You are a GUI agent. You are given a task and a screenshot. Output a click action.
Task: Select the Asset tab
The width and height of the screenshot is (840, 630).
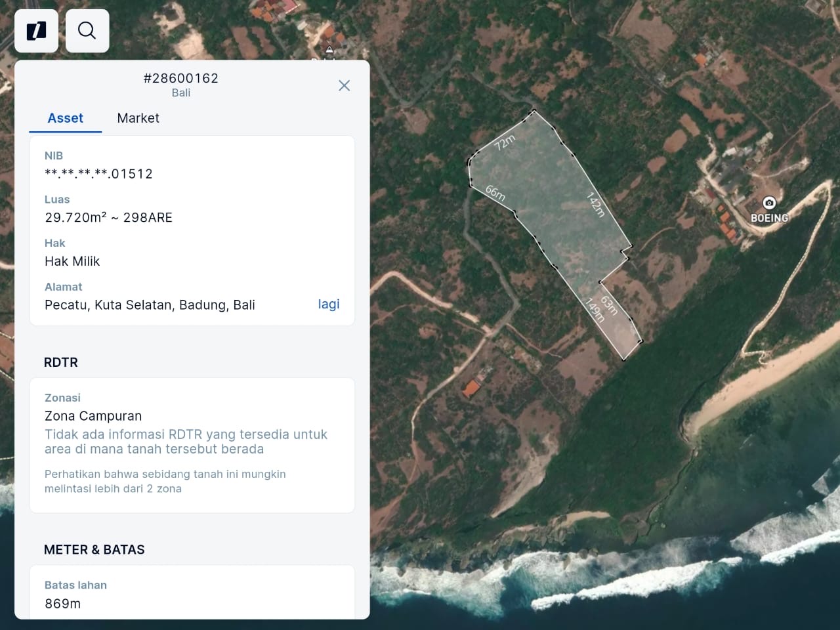(65, 118)
